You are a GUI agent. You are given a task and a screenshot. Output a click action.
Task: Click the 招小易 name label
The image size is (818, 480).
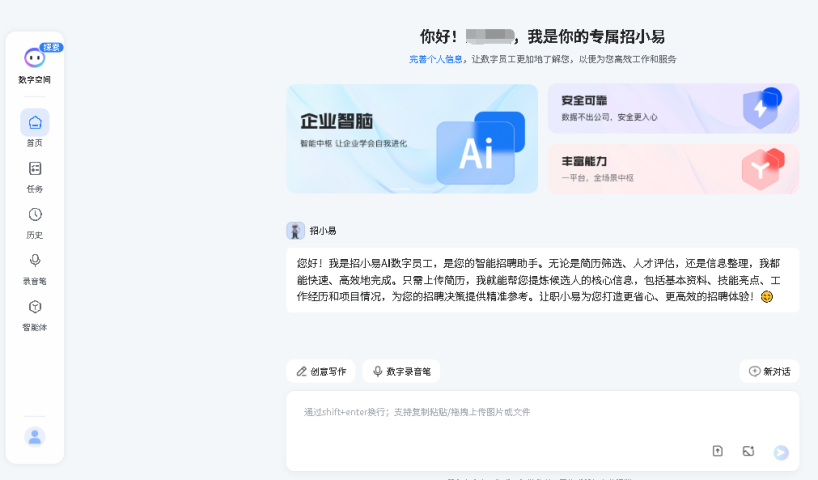[323, 231]
